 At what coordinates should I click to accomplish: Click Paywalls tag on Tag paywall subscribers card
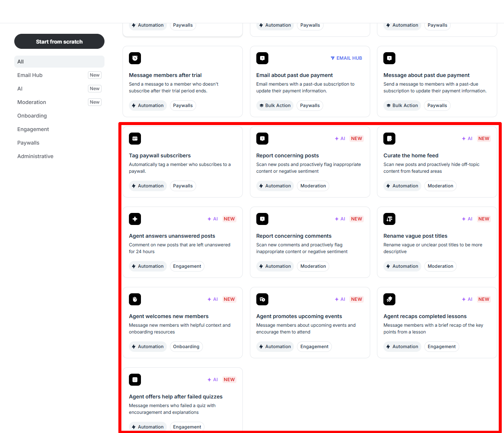tap(183, 186)
